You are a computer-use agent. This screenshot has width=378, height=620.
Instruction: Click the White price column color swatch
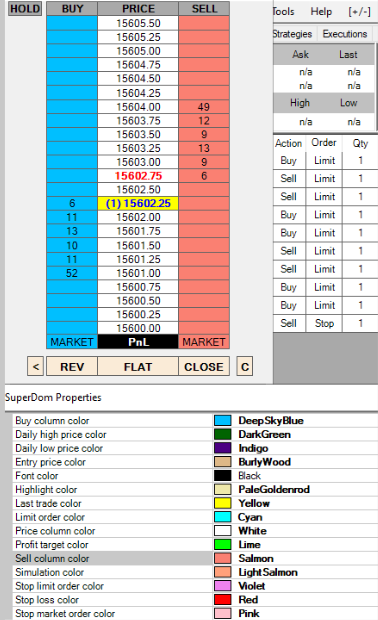(x=223, y=531)
